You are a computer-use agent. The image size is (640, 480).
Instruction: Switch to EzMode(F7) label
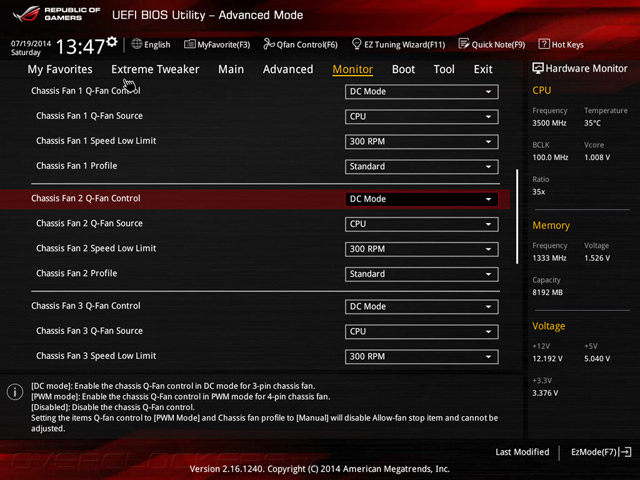tap(594, 452)
